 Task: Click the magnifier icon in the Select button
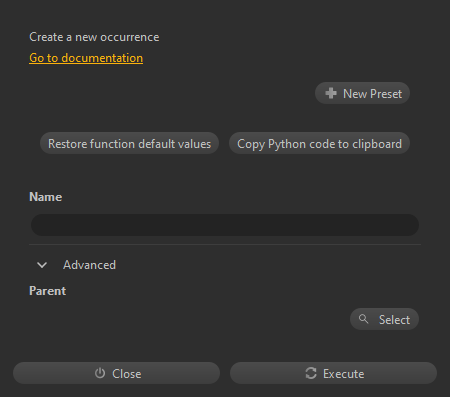pyautogui.click(x=363, y=319)
